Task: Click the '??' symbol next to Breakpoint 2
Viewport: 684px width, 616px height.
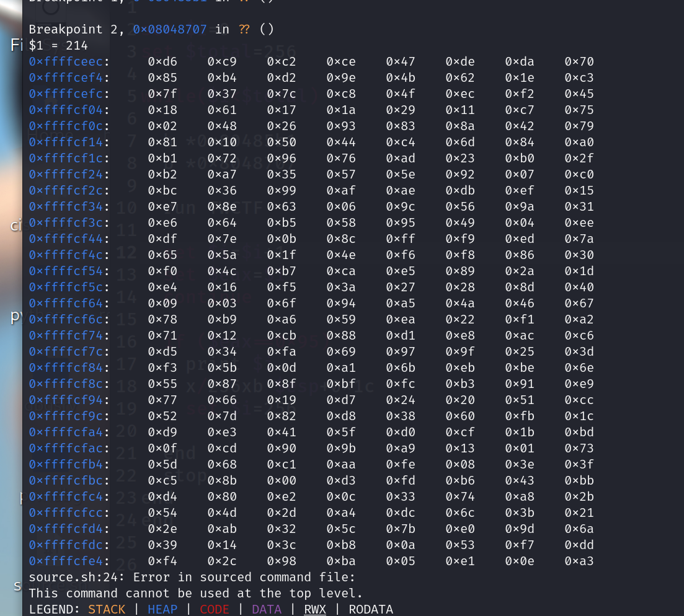Action: tap(244, 29)
